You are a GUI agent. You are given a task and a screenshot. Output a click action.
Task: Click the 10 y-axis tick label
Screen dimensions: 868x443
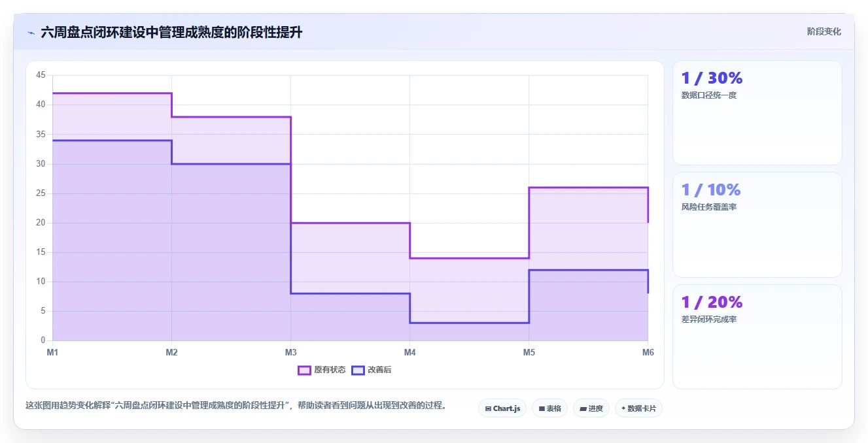click(41, 282)
